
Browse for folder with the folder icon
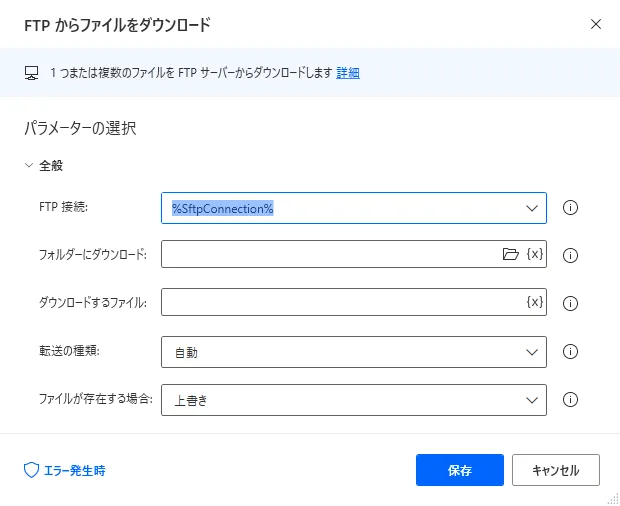click(x=511, y=254)
